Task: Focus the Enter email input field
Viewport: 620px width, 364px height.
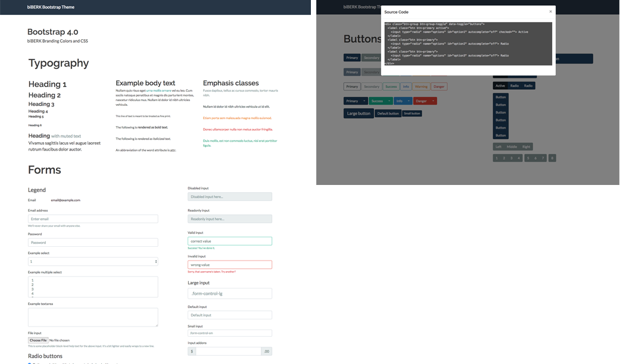Action: click(93, 219)
